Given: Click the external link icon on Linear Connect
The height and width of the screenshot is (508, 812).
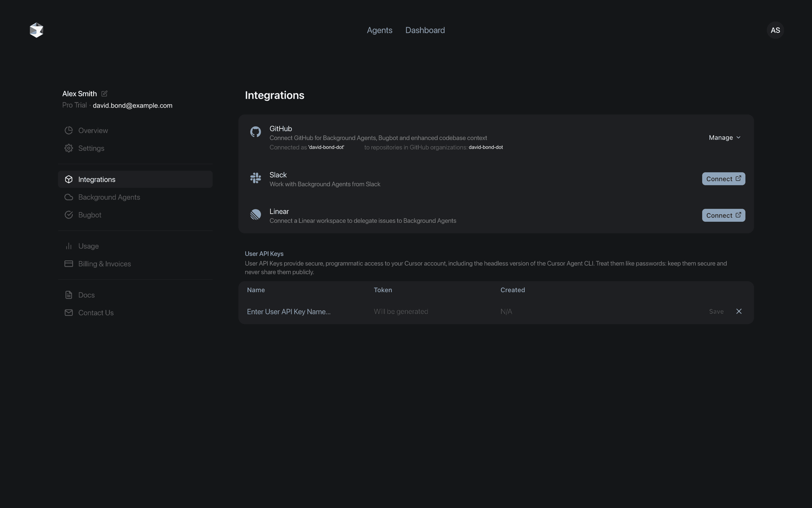Looking at the screenshot, I should (x=738, y=215).
